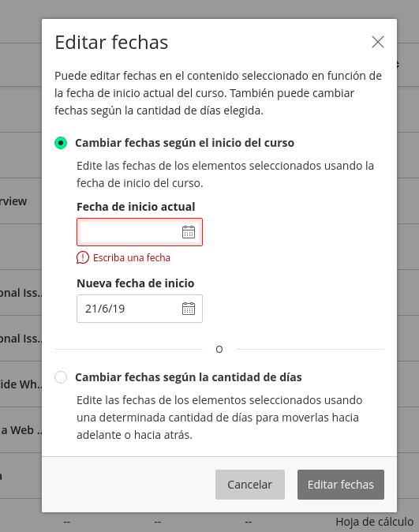Open calendar picker for Nueva fecha de inicio
The height and width of the screenshot is (532, 419).
pyautogui.click(x=189, y=309)
